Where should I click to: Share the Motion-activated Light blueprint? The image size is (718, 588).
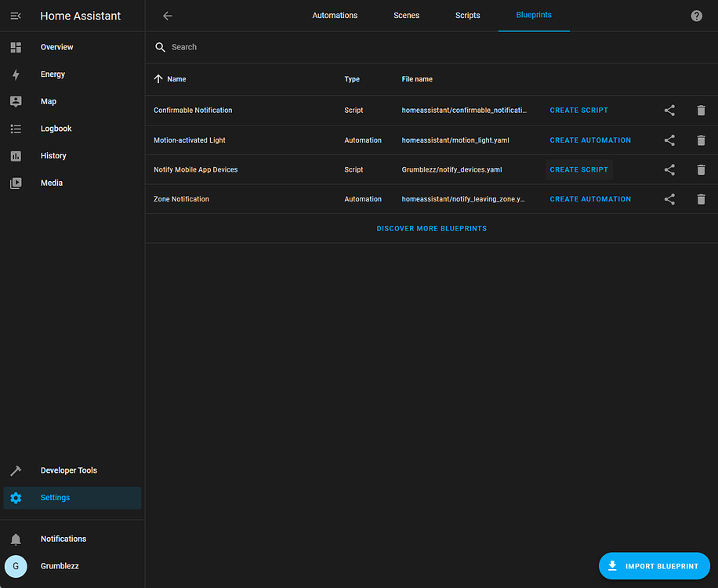(669, 140)
